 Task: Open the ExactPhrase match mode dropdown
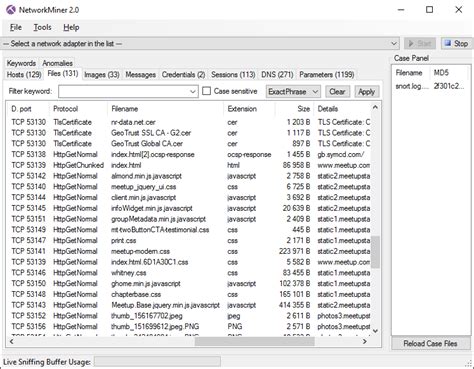pos(293,92)
